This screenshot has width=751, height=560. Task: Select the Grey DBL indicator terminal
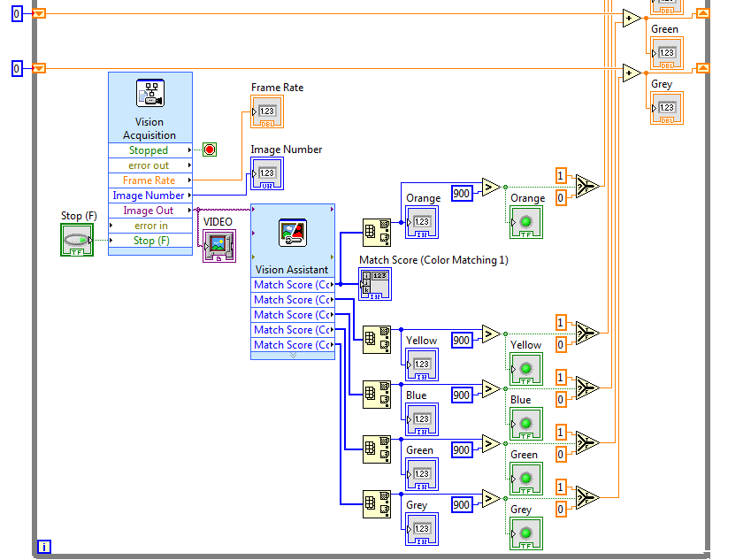667,108
